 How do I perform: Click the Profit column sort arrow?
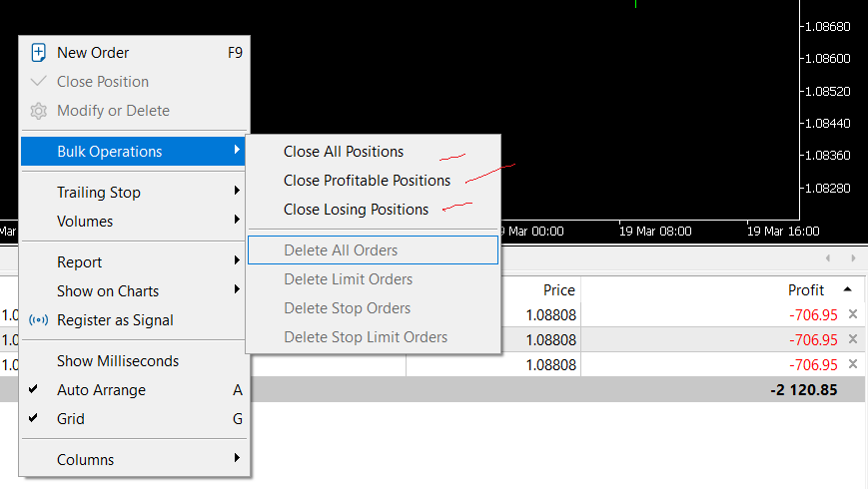click(848, 289)
